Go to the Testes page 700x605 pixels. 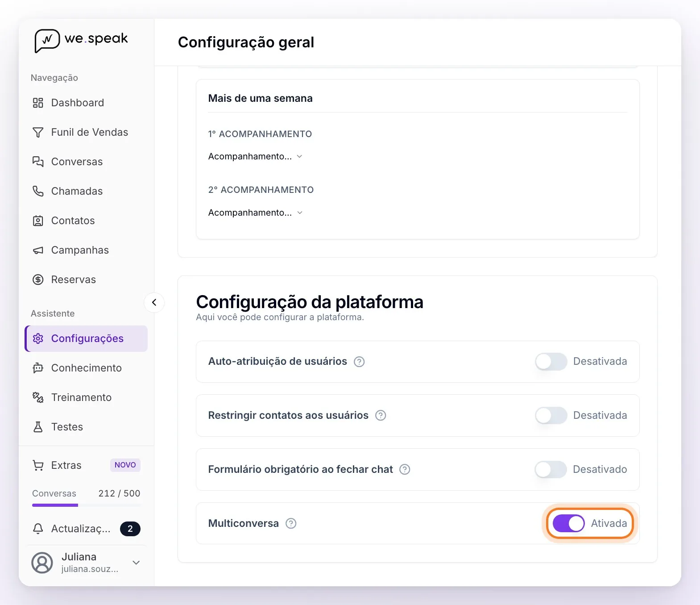86,427
